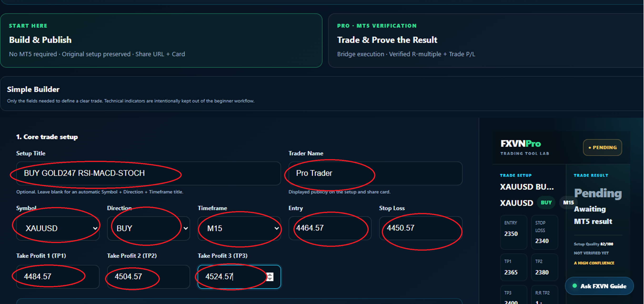Click the Entry price field 4464.57
The width and height of the screenshot is (644, 304).
click(x=330, y=228)
